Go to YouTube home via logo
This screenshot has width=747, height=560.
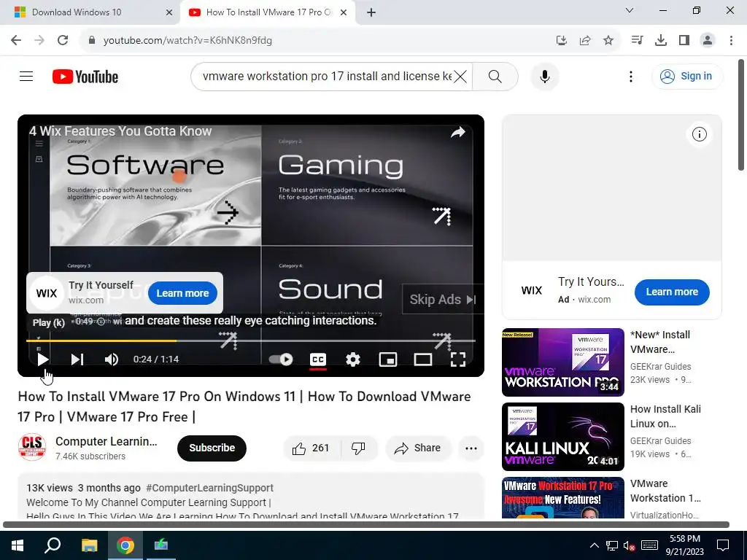pyautogui.click(x=85, y=77)
